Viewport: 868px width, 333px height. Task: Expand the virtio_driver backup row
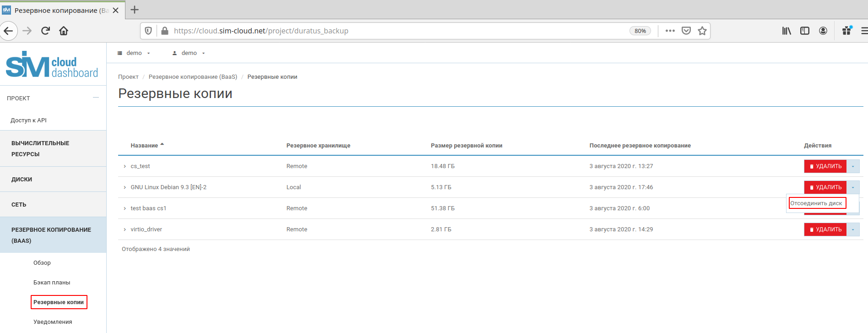[125, 229]
